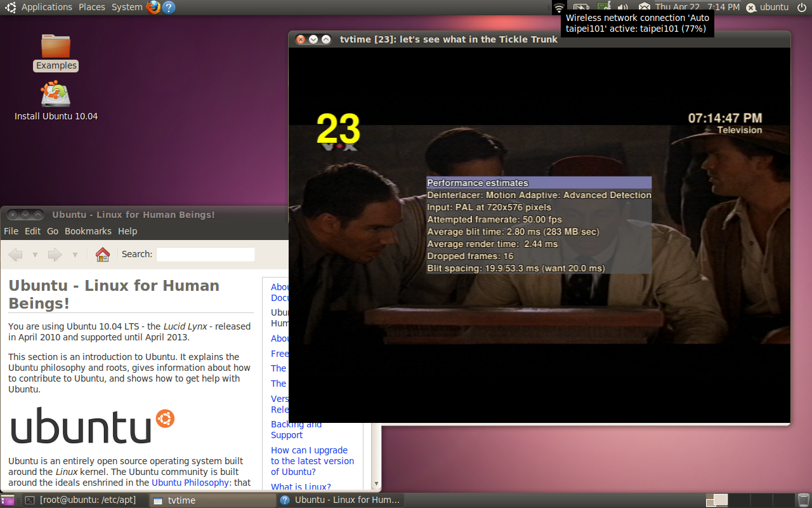
Task: Open the mail envelope indicator
Action: [644, 7]
